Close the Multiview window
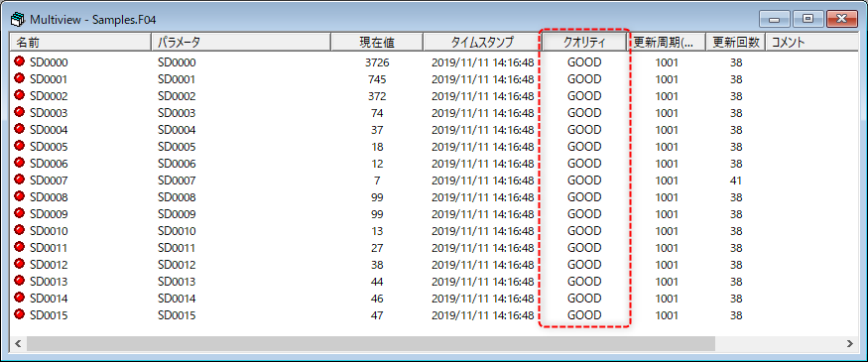The width and height of the screenshot is (868, 362). pos(841,20)
